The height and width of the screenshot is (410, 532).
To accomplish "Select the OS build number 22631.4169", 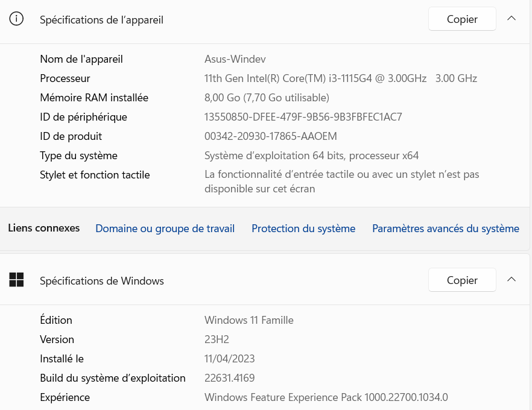I will click(x=229, y=378).
